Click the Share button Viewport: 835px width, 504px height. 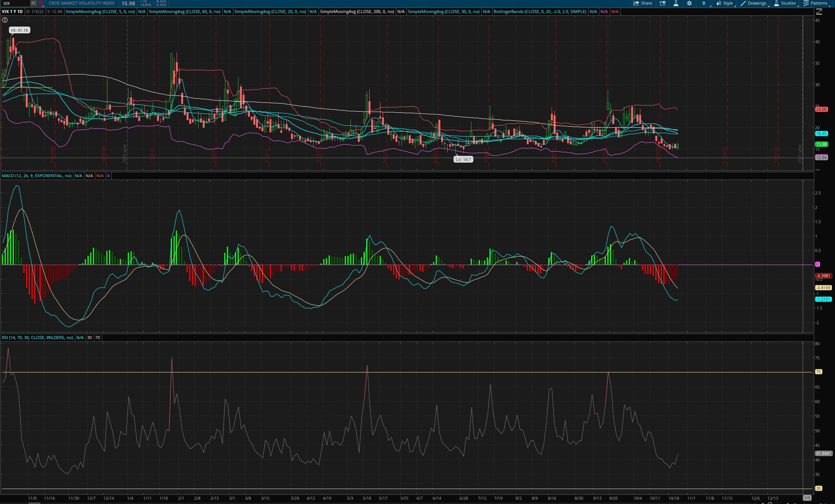click(x=643, y=3)
